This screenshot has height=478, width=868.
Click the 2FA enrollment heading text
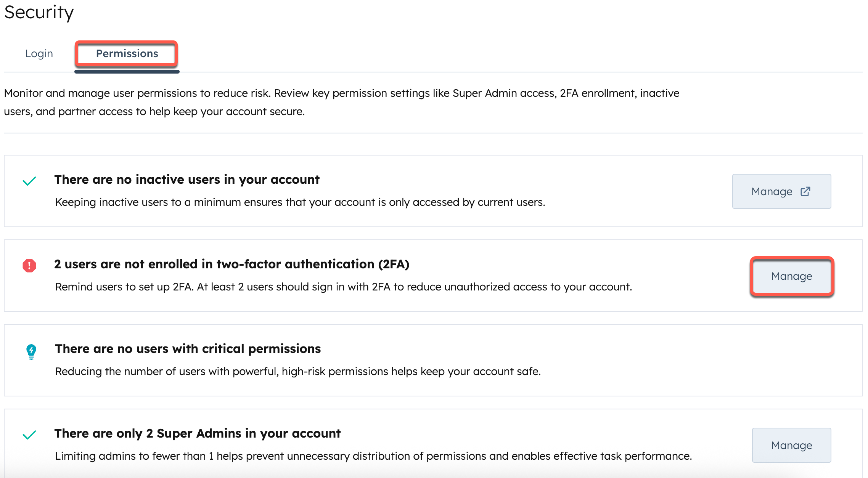click(x=233, y=263)
